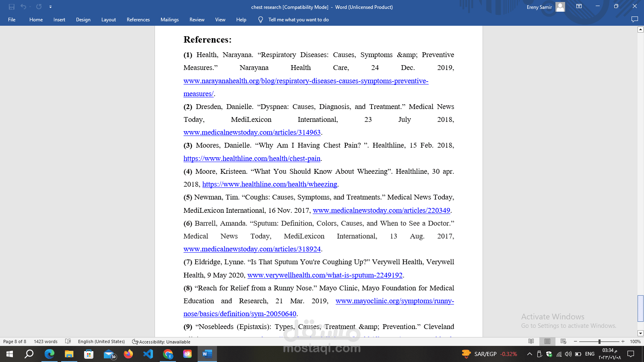Follow the medicalnewstoday articles/220349 link
Image resolution: width=644 pixels, height=362 pixels.
(382, 210)
